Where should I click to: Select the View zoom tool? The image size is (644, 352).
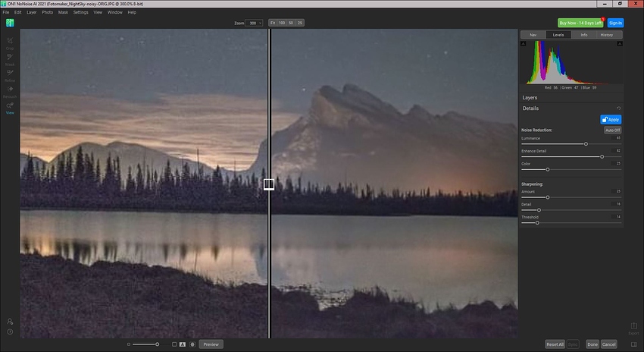(x=10, y=108)
